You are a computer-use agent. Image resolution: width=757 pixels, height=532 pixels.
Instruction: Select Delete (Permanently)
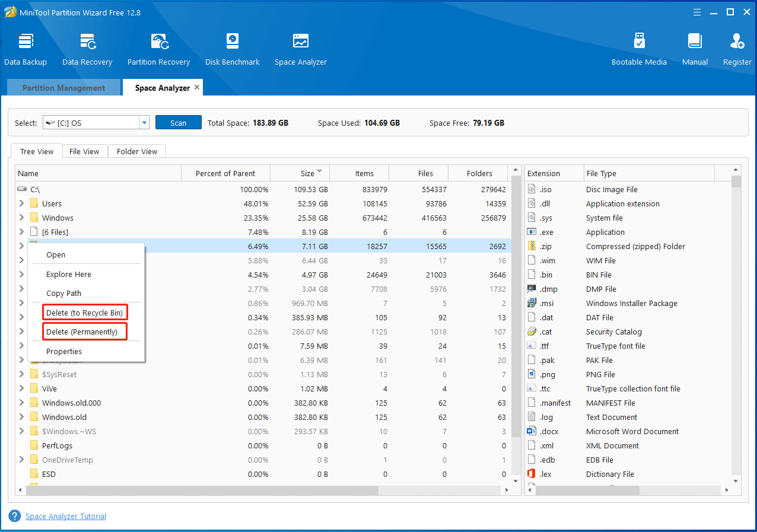pos(85,332)
